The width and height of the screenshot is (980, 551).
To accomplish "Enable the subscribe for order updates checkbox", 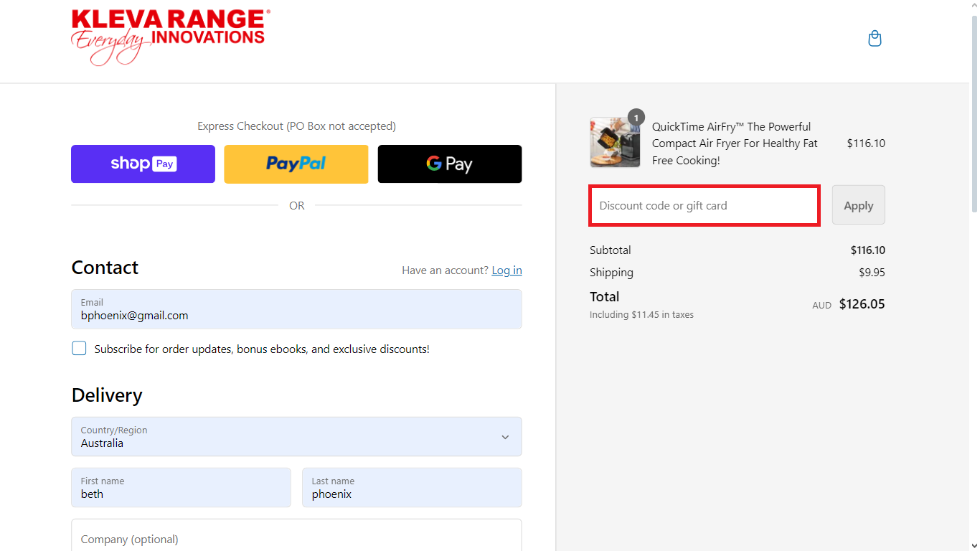I will pos(79,348).
